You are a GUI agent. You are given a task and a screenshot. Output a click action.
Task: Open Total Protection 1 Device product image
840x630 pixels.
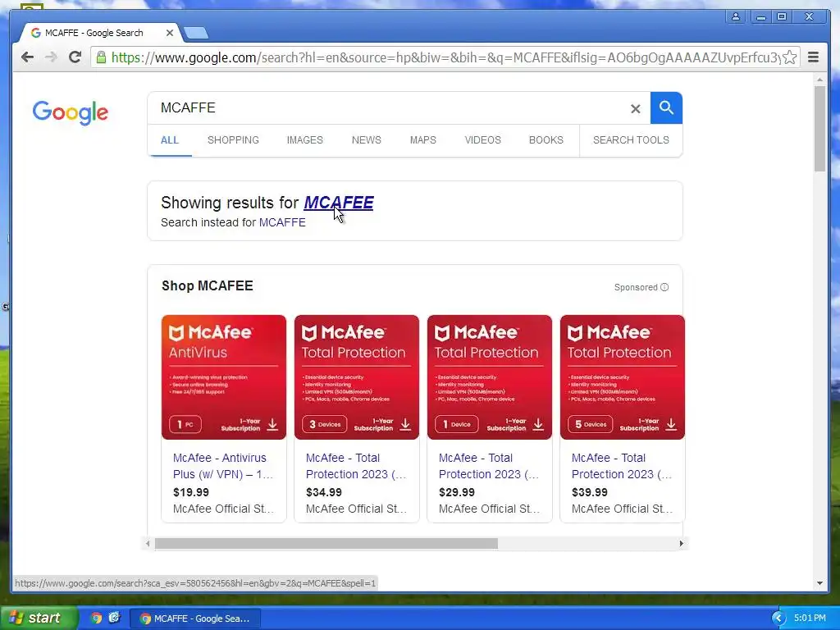click(490, 377)
